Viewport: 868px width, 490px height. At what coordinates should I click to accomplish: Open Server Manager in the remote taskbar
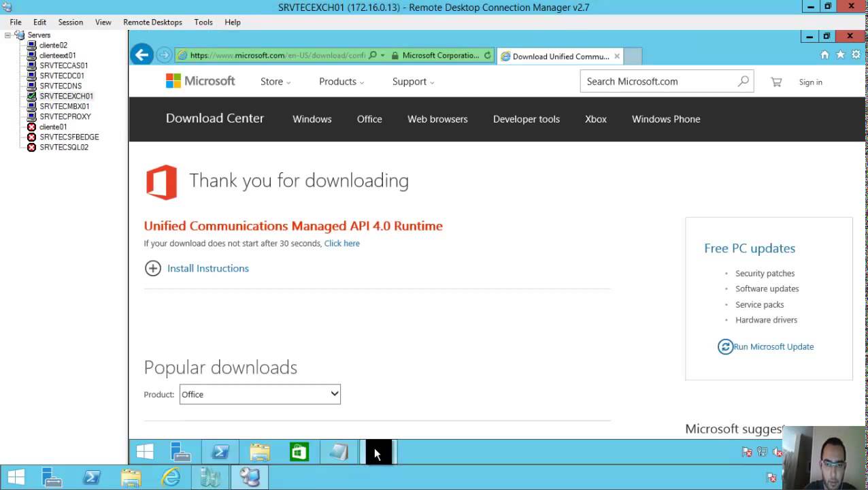[x=181, y=452]
